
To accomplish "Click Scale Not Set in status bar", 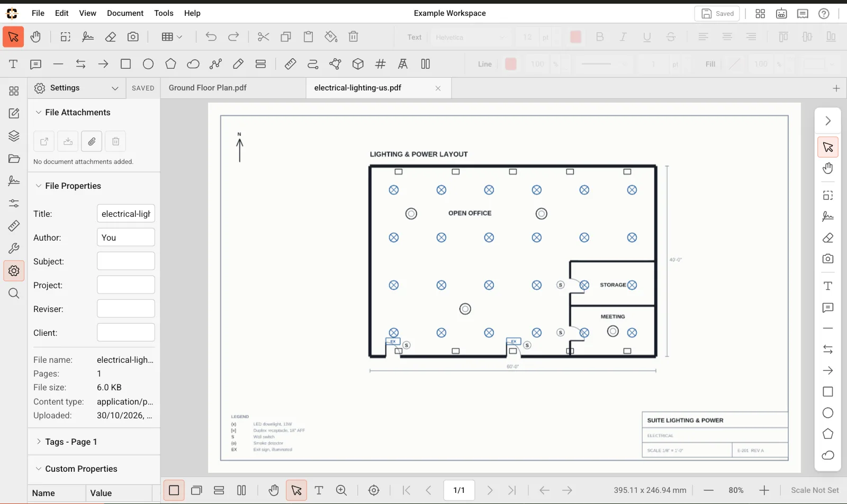I will 815,490.
